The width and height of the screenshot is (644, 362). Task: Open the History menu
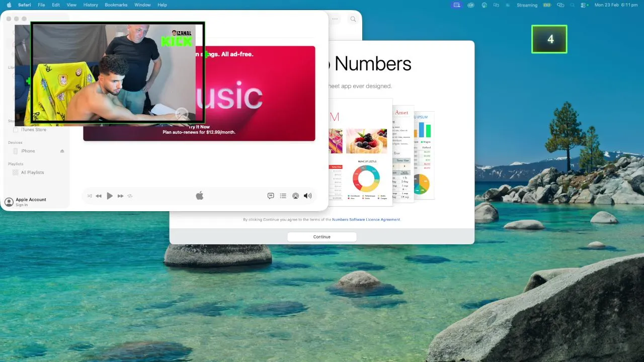(91, 5)
